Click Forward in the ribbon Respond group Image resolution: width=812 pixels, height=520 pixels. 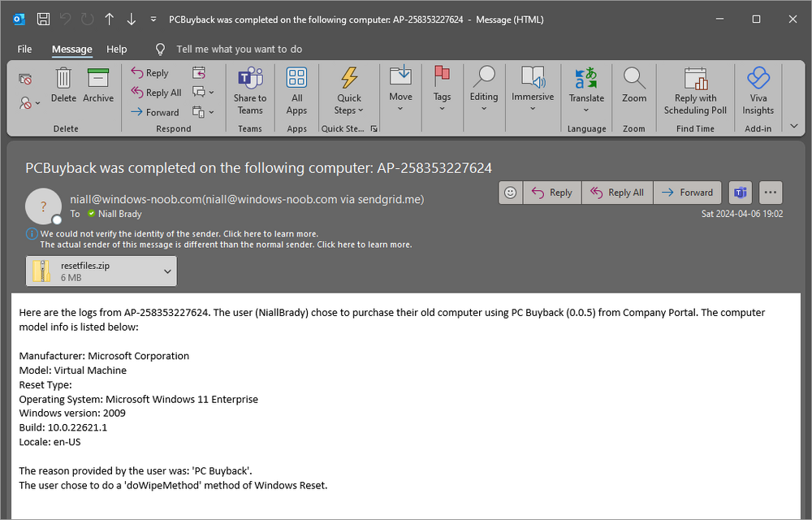pos(154,112)
